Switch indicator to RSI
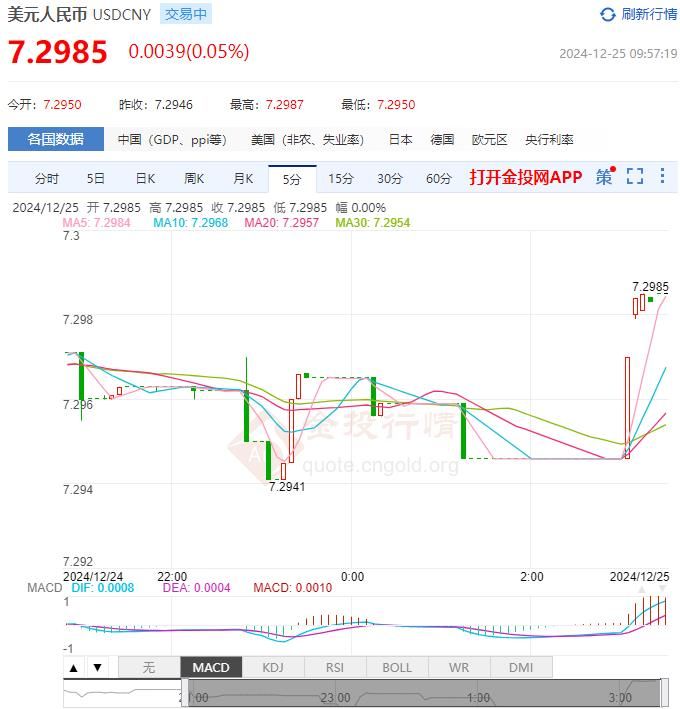 pos(335,668)
